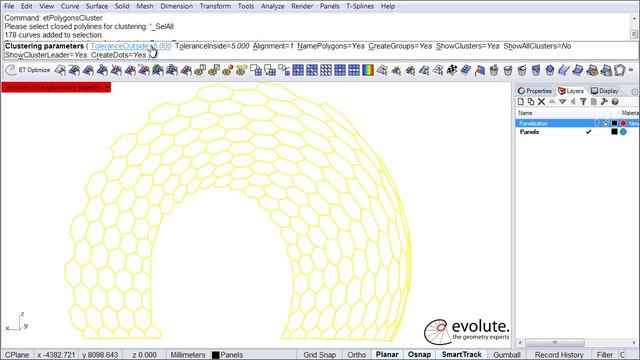Toggle ShowAllClusters=No option

(x=537, y=46)
